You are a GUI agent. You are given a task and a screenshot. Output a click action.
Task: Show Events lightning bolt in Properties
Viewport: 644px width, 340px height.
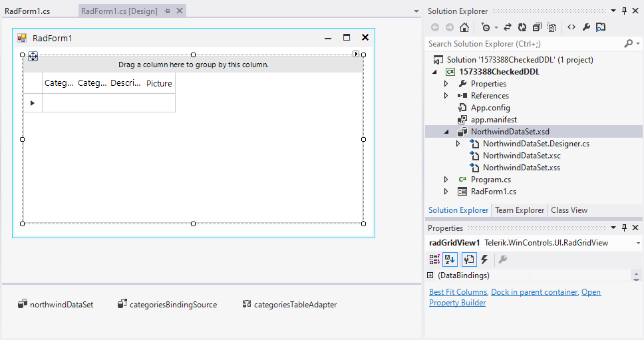point(484,259)
